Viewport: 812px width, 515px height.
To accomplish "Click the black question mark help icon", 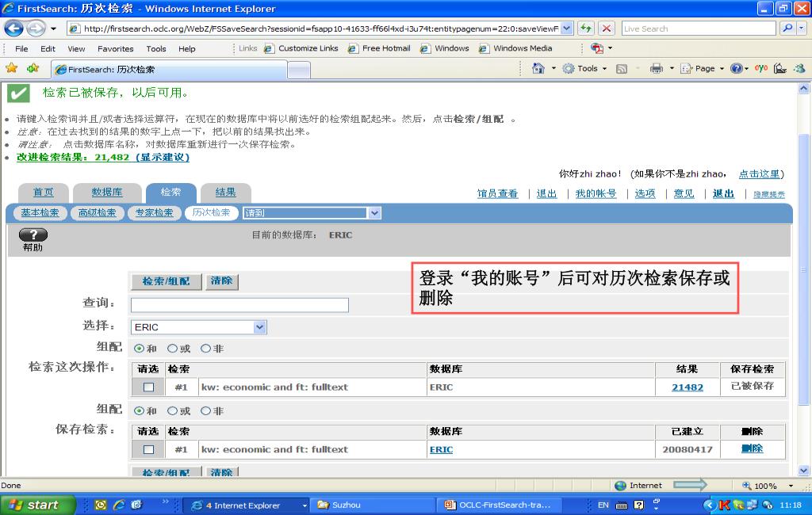I will pos(33,235).
